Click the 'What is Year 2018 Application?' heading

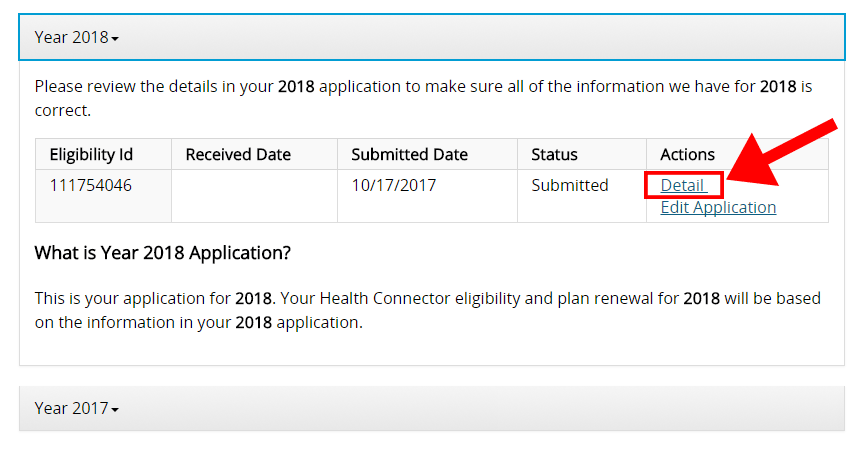pos(162,253)
